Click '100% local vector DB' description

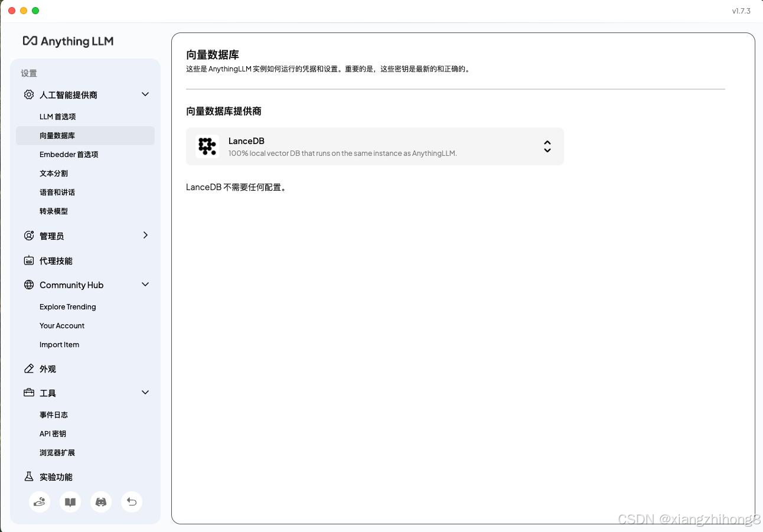coord(343,154)
